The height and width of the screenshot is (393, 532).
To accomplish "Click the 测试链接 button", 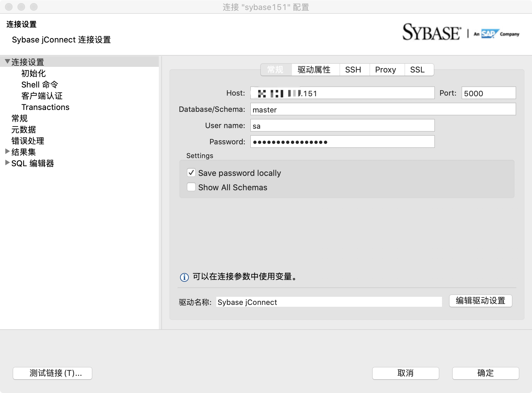I will [x=53, y=373].
